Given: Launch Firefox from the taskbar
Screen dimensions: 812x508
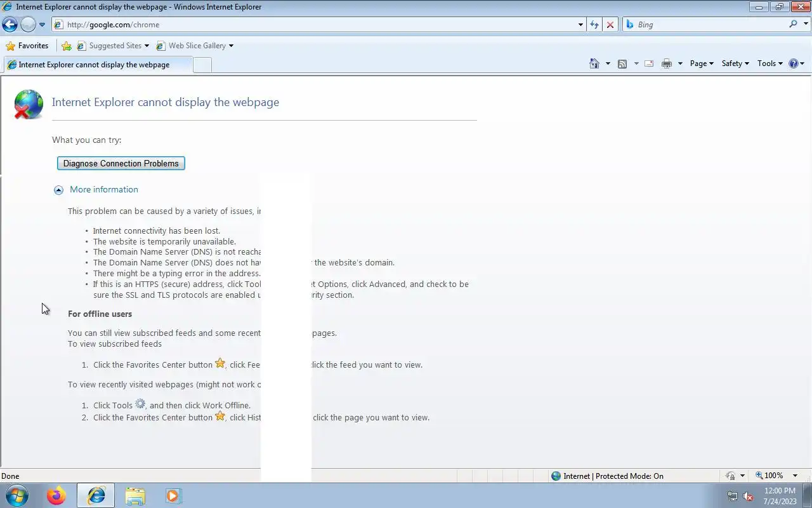Looking at the screenshot, I should click(x=56, y=495).
